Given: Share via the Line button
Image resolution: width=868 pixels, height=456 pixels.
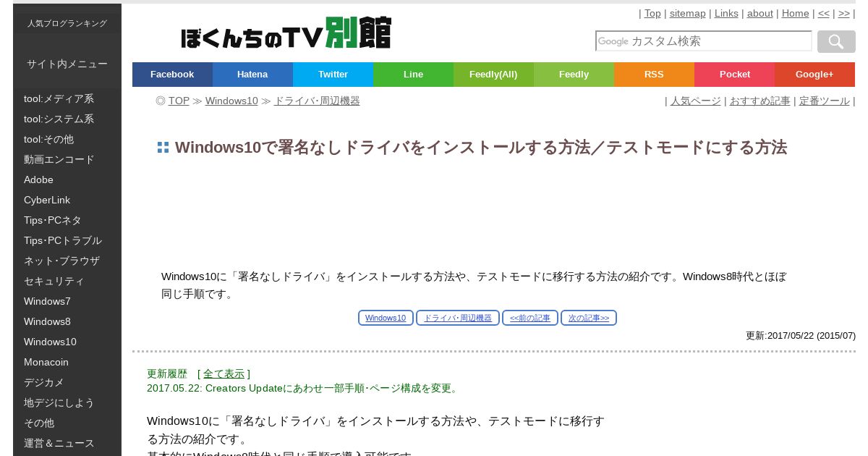Looking at the screenshot, I should [x=413, y=75].
